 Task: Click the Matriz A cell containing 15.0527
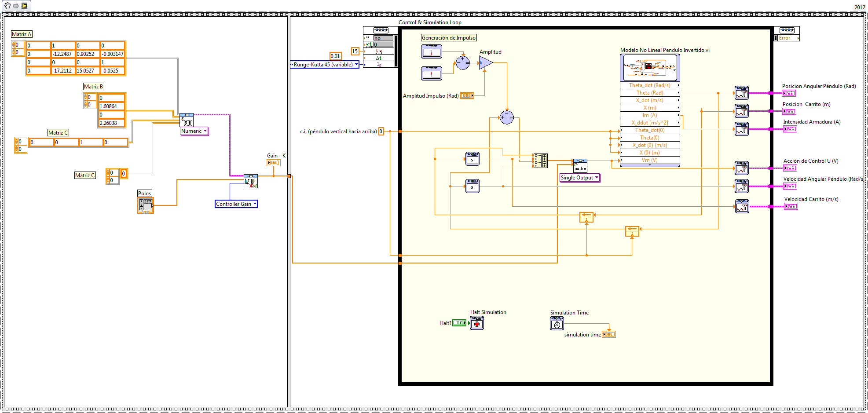pos(88,70)
